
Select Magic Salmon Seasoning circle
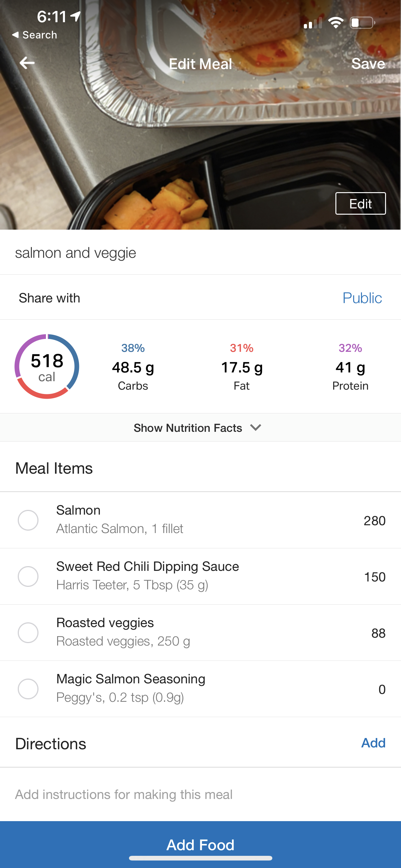click(x=28, y=689)
